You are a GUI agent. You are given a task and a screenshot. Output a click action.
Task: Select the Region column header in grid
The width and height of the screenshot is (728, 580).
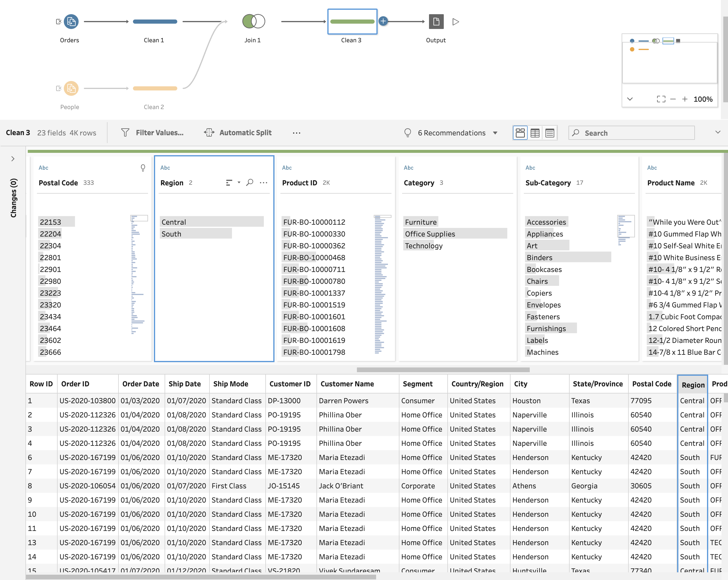point(693,385)
